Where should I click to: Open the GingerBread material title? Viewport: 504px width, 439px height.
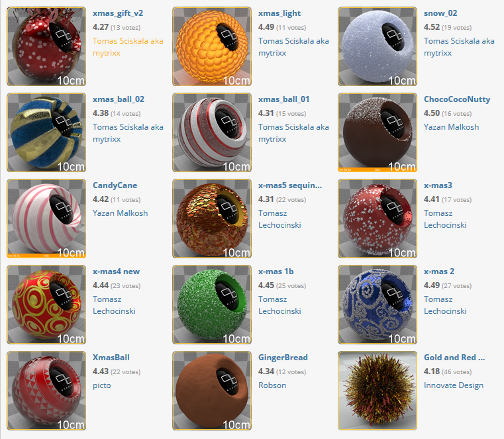[283, 358]
